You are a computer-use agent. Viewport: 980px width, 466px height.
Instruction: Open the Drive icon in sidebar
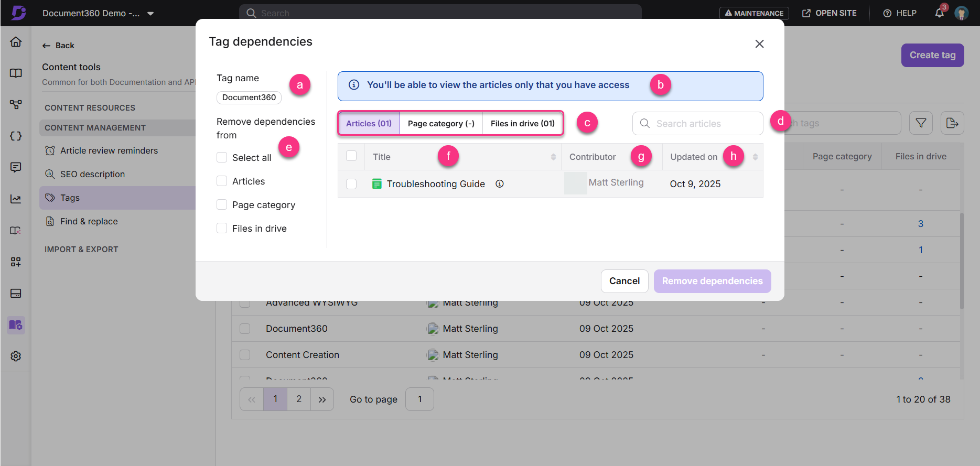[16, 294]
